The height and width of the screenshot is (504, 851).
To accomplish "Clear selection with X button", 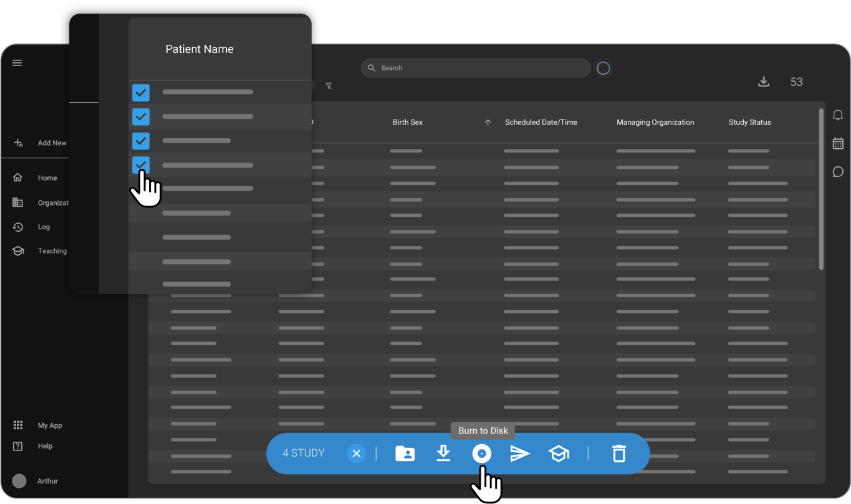I will [356, 454].
